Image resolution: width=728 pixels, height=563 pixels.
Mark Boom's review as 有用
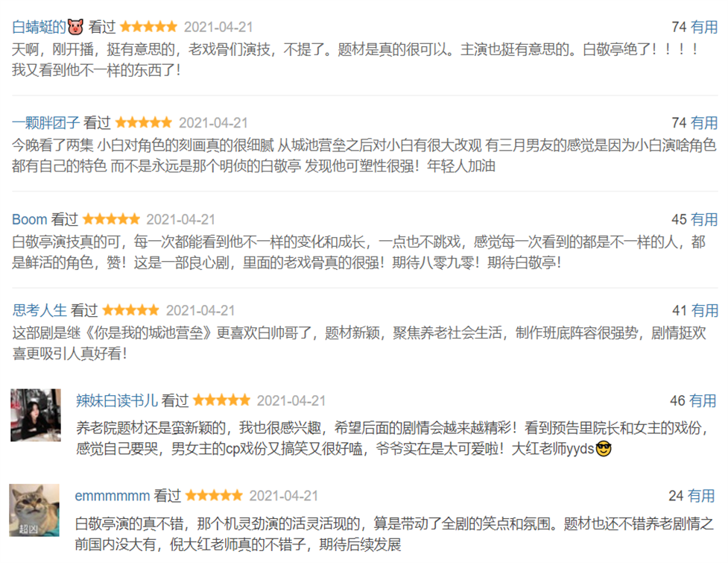tap(704, 219)
